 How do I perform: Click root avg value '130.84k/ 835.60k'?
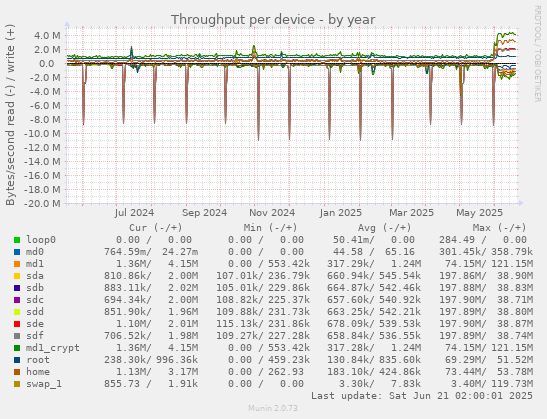[374, 359]
